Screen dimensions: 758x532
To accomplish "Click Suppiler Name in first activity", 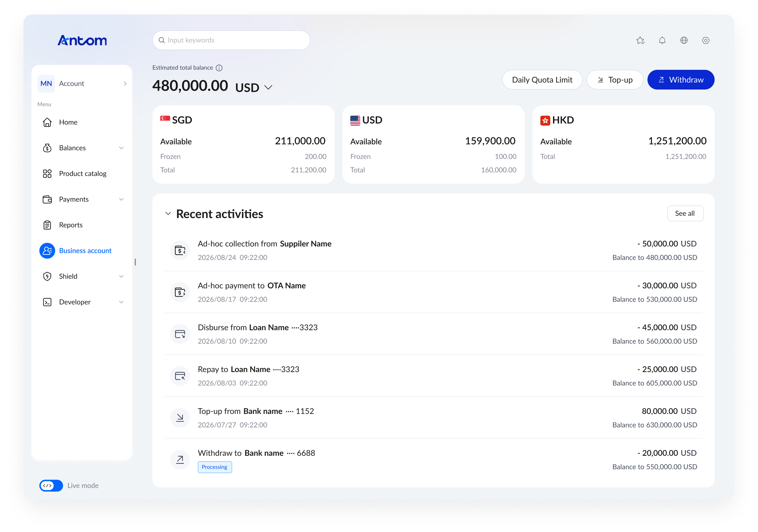I will point(305,244).
